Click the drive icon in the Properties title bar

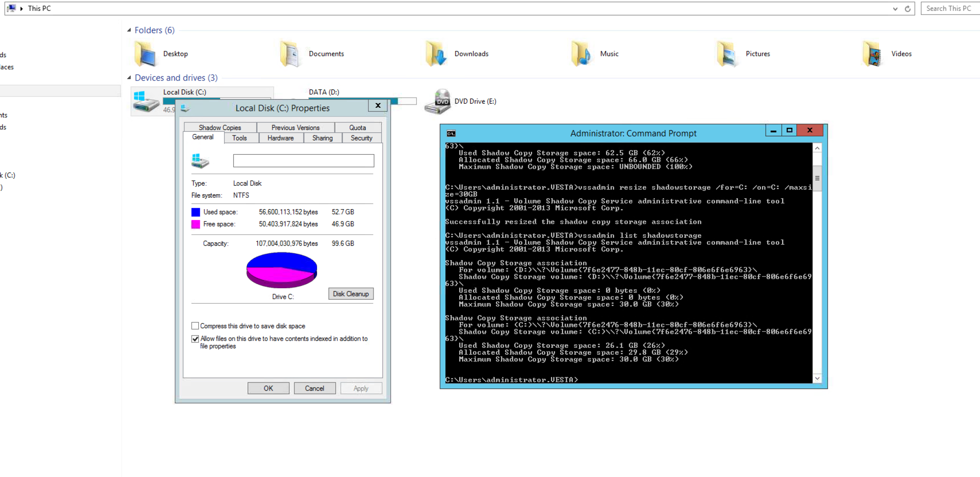click(x=185, y=108)
